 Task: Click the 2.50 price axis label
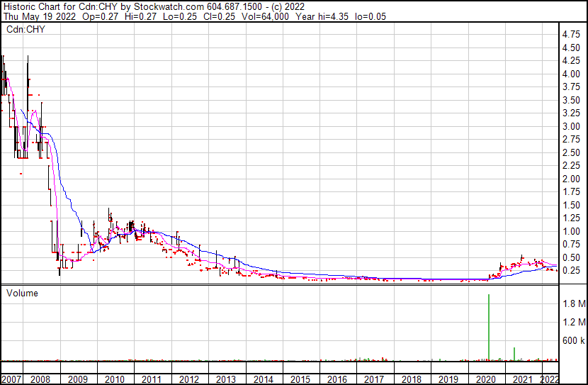[x=571, y=152]
